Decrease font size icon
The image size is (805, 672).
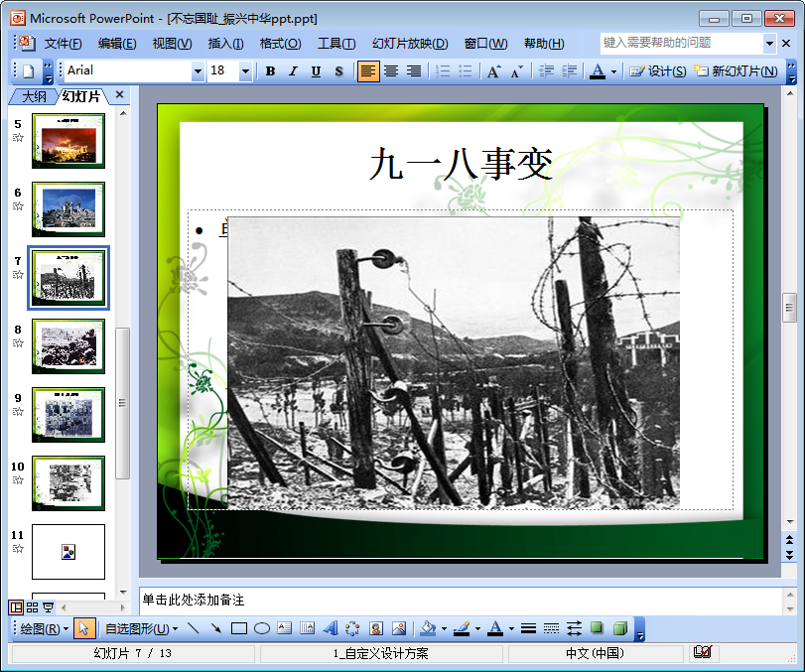[x=516, y=71]
